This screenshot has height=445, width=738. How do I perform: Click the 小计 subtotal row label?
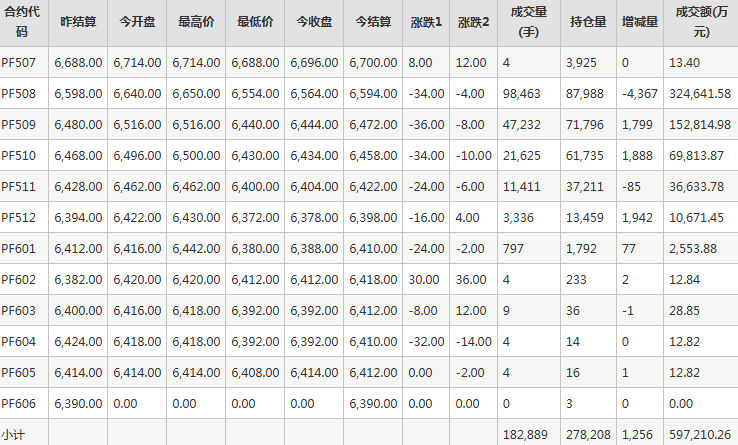pyautogui.click(x=13, y=435)
